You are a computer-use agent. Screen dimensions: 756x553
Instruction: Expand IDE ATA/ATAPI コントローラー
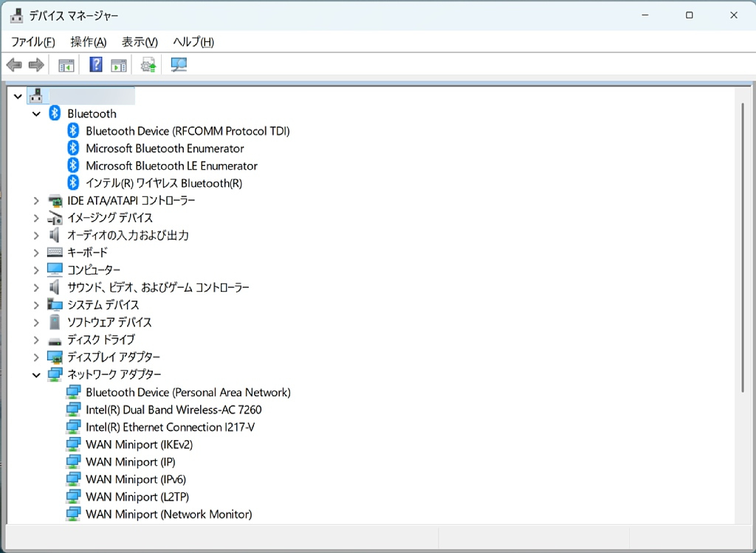[36, 201]
